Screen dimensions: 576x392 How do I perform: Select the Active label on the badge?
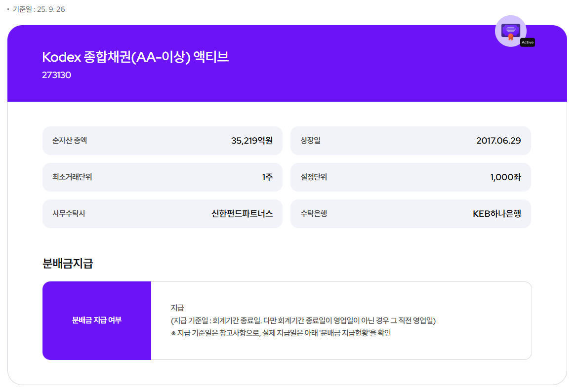[528, 42]
